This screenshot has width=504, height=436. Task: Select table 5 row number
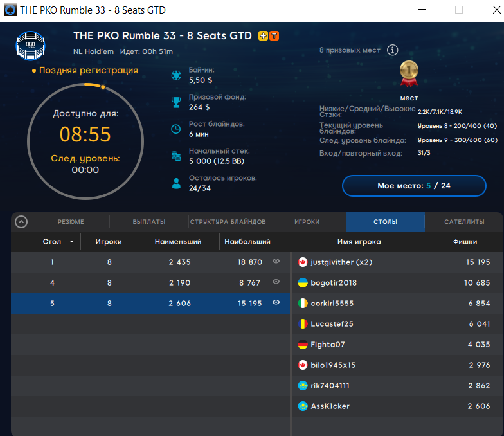tap(52, 304)
